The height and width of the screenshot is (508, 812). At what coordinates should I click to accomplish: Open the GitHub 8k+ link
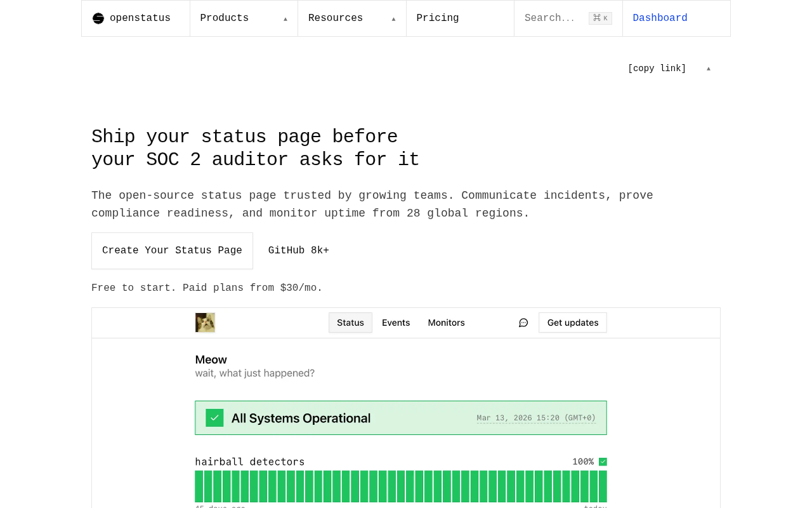point(299,251)
